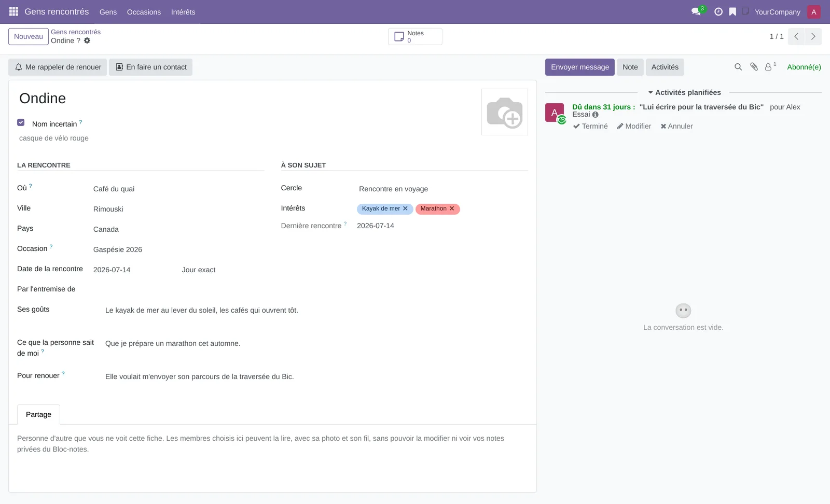This screenshot has height=504, width=830.
Task: Remove the Kayak de mer tag
Action: [x=406, y=208]
